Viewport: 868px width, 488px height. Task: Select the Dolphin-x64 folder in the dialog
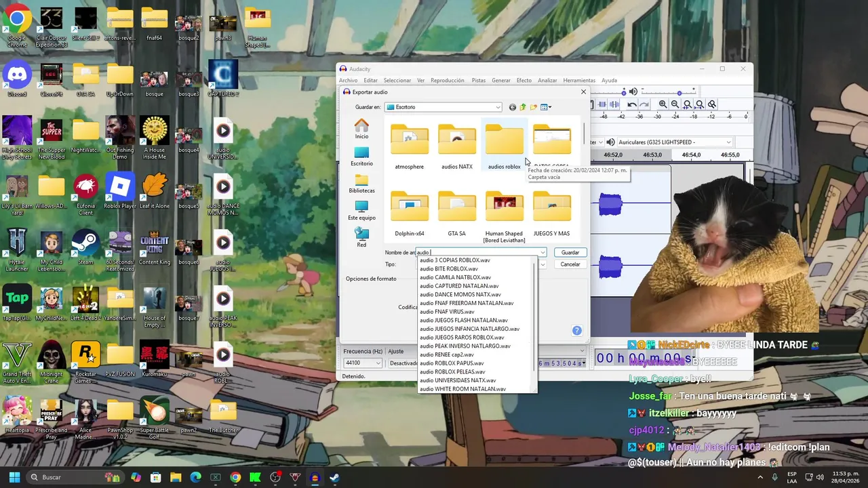[410, 213]
